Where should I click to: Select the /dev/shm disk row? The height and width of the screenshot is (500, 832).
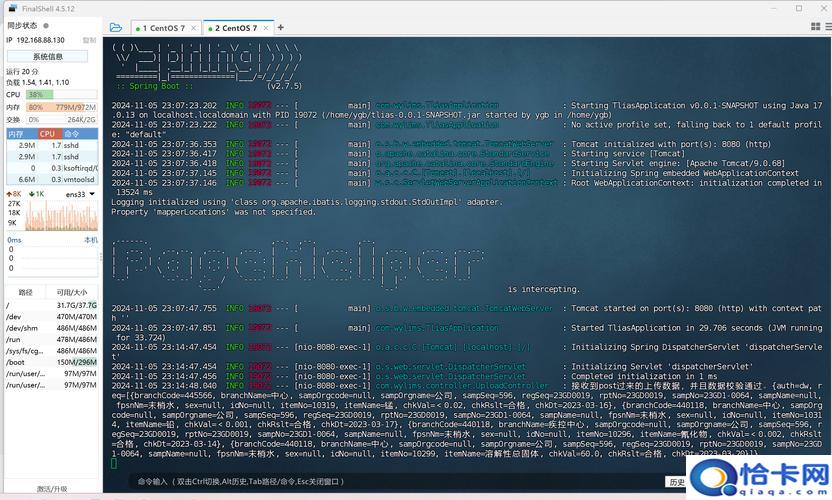click(x=51, y=329)
